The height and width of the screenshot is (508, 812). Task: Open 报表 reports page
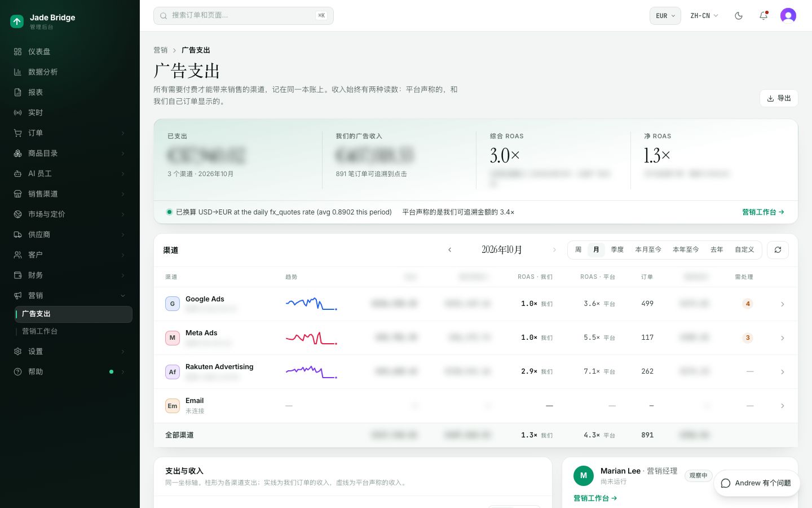(x=70, y=92)
